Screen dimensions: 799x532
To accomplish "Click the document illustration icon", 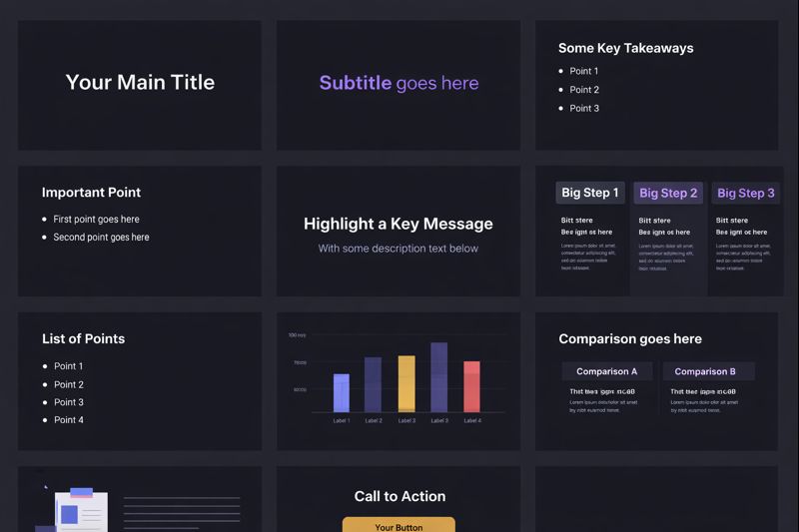I will 80,509.
